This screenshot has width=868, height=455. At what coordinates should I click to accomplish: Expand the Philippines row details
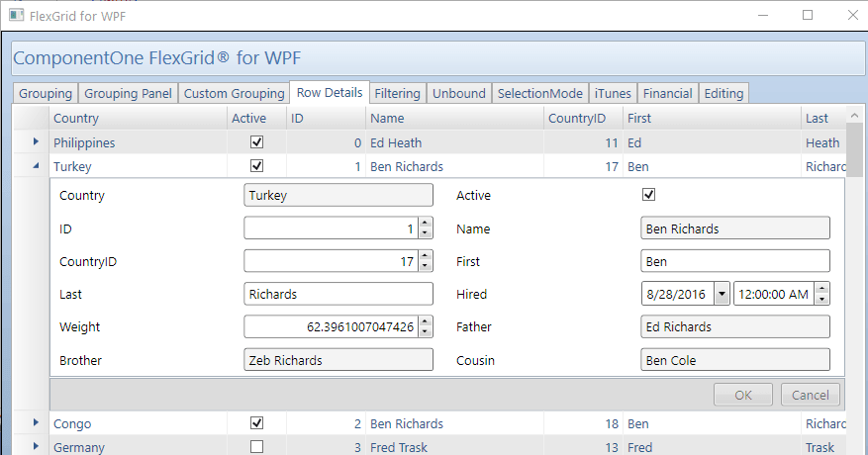click(x=36, y=143)
